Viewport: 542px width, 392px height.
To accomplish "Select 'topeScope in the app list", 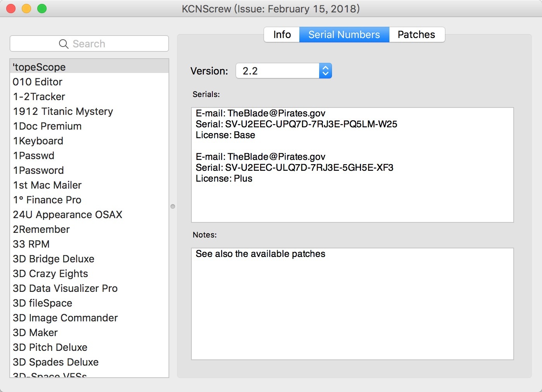I will [x=39, y=67].
